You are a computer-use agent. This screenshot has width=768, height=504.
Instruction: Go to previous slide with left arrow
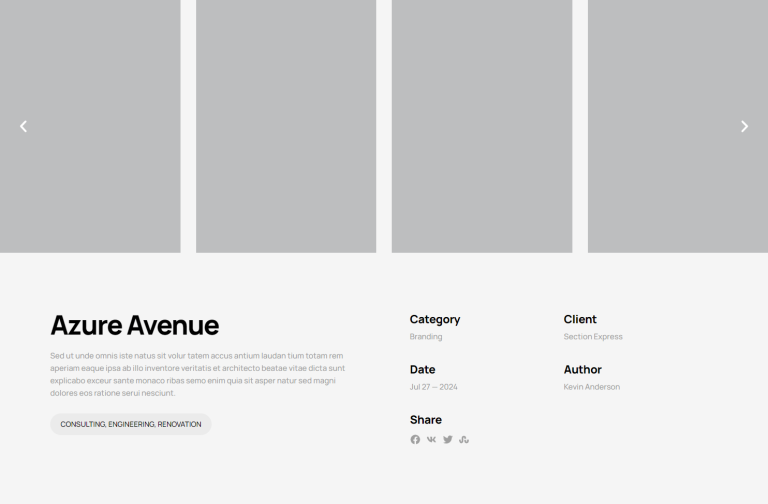click(24, 126)
